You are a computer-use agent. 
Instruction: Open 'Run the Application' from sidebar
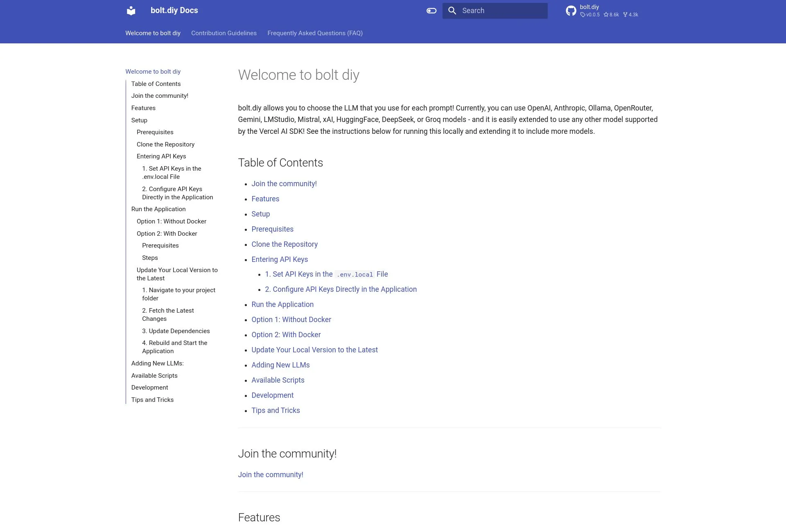[158, 209]
